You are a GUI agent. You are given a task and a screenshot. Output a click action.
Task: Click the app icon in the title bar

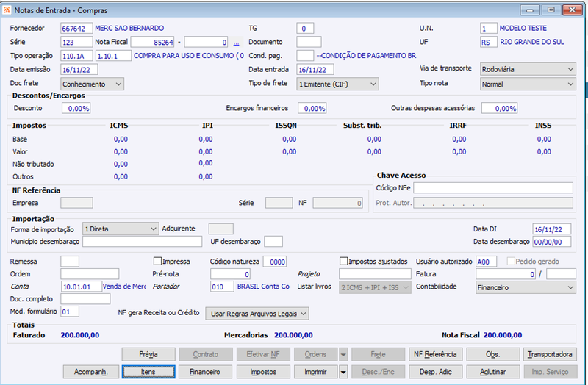coord(7,10)
